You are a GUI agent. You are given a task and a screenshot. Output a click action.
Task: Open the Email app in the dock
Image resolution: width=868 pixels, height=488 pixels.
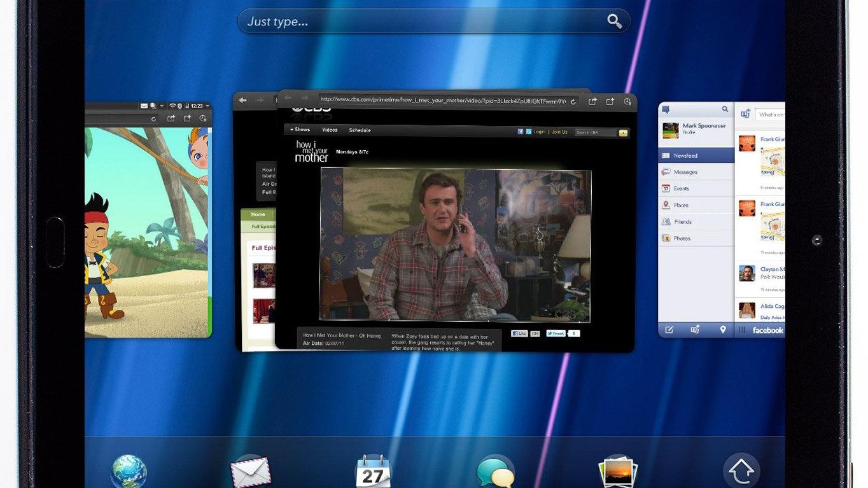point(250,471)
